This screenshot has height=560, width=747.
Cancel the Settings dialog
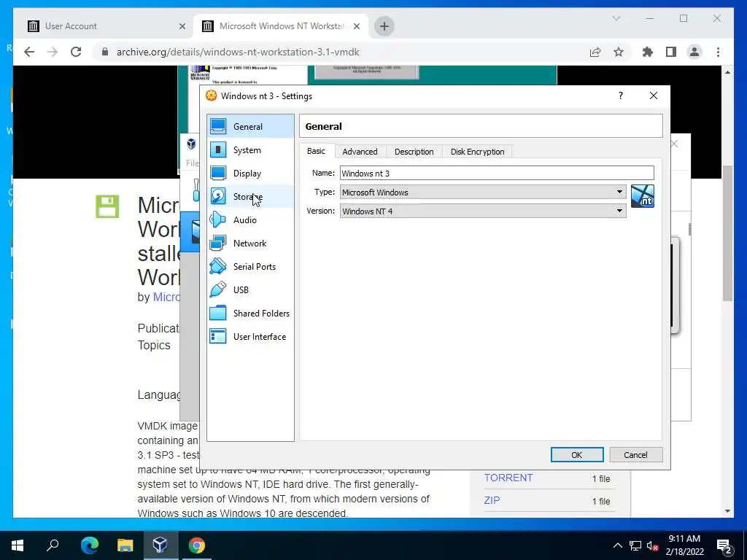click(635, 455)
